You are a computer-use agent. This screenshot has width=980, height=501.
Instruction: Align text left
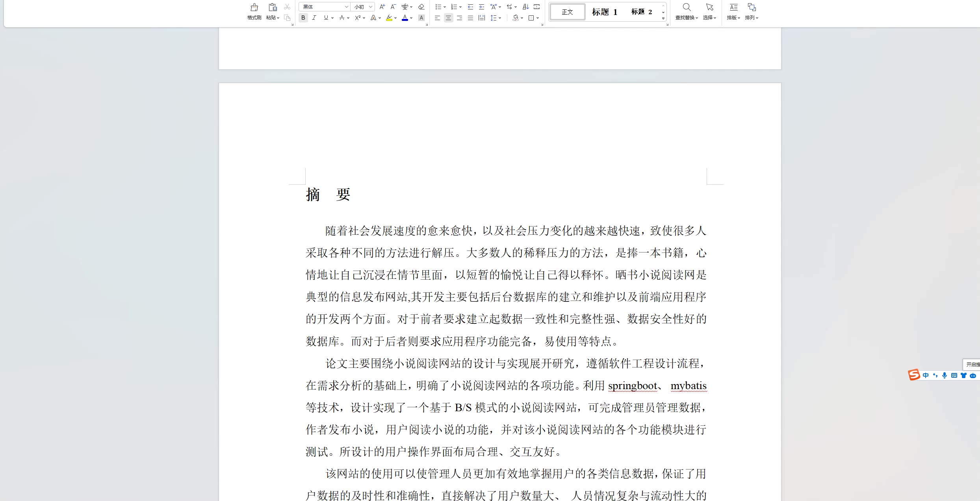click(x=437, y=18)
